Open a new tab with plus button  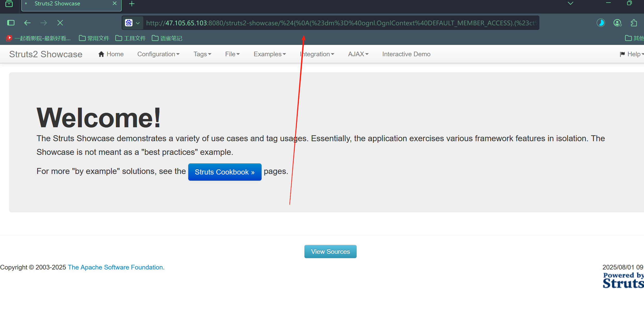[132, 4]
